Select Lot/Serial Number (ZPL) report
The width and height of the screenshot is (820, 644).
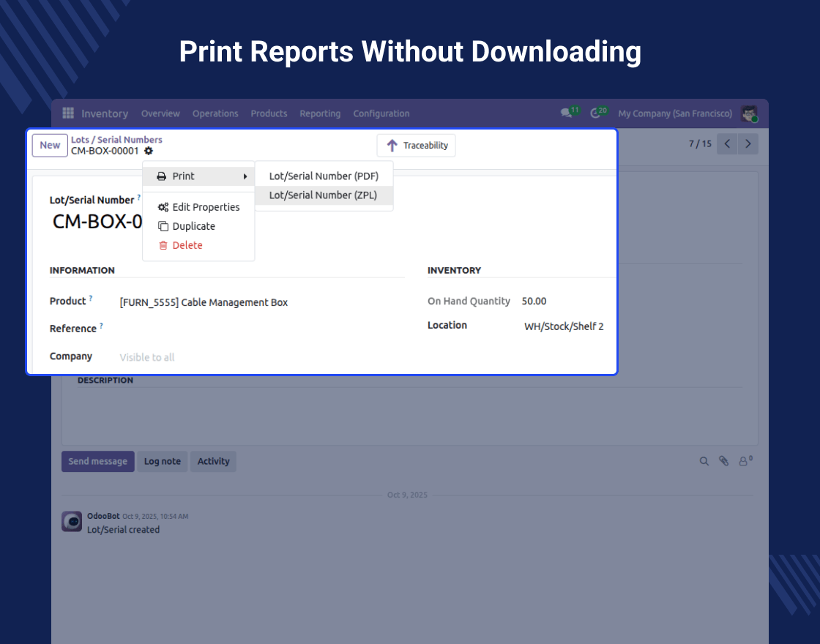(x=324, y=195)
